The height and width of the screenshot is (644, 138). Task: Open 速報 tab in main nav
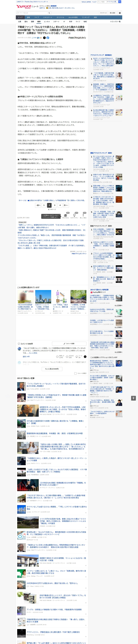click(x=28, y=17)
